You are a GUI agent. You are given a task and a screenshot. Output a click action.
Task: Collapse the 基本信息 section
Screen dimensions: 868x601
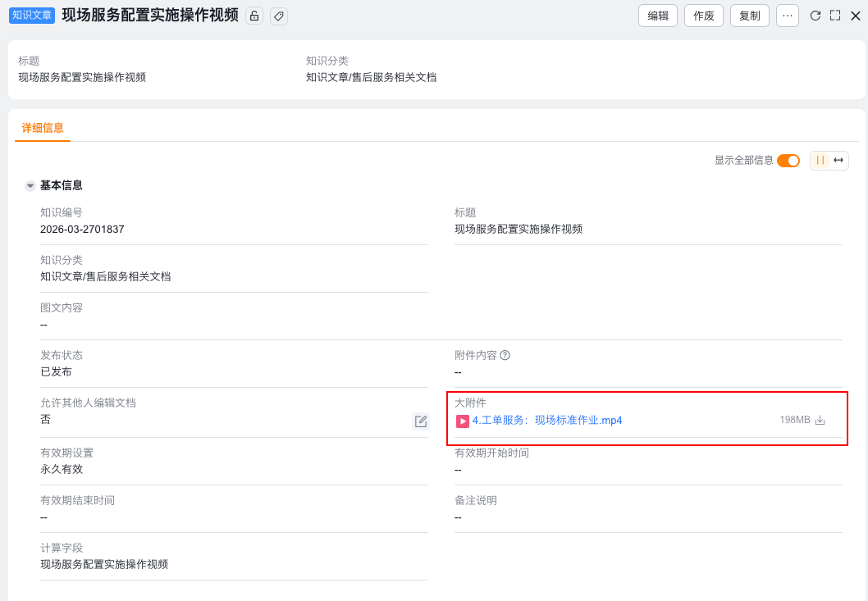pyautogui.click(x=30, y=186)
